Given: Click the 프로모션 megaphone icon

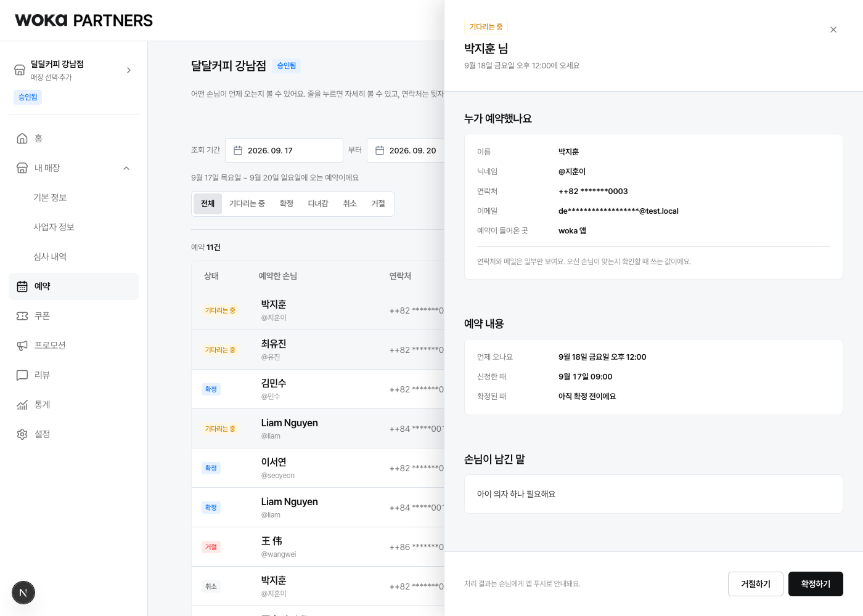Looking at the screenshot, I should coord(22,346).
